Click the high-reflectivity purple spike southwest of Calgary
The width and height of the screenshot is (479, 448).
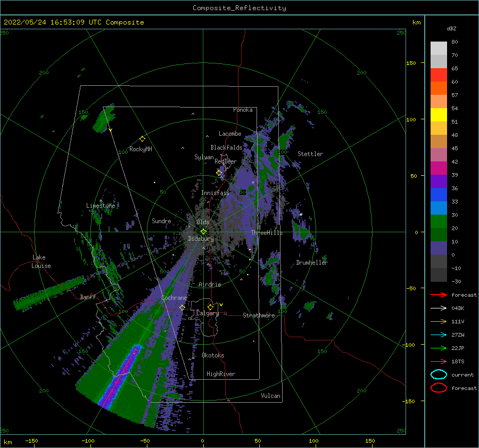coord(120,376)
